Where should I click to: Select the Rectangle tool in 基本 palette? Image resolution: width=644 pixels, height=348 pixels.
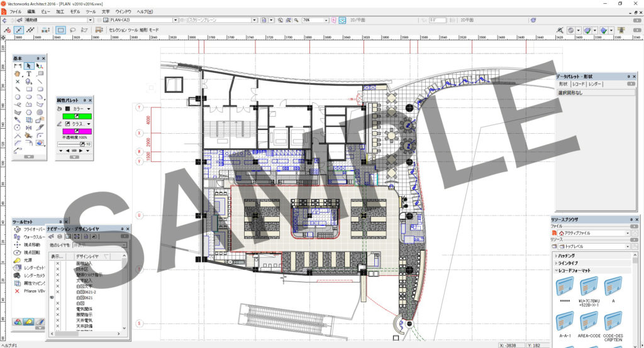point(29,89)
